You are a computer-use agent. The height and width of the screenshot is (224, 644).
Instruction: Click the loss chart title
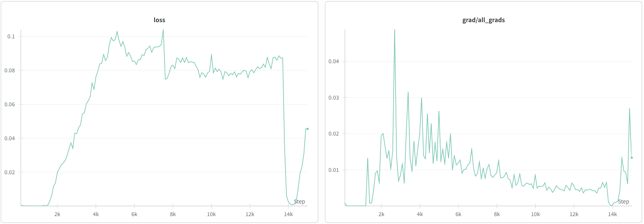[x=159, y=20]
